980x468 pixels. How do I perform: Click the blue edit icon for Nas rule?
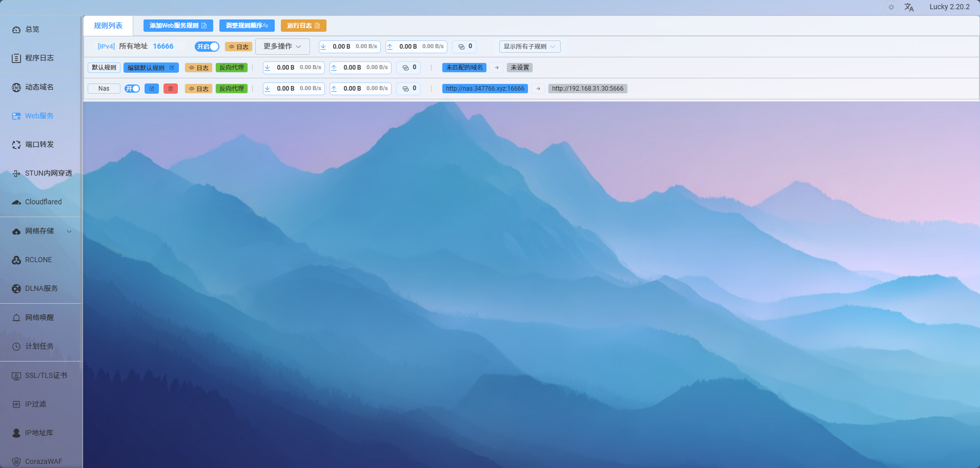(152, 89)
